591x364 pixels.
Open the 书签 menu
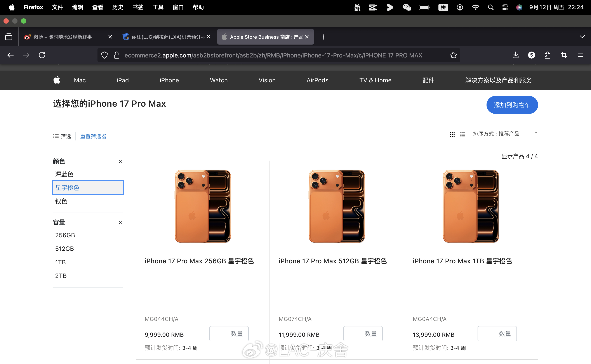[138, 7]
